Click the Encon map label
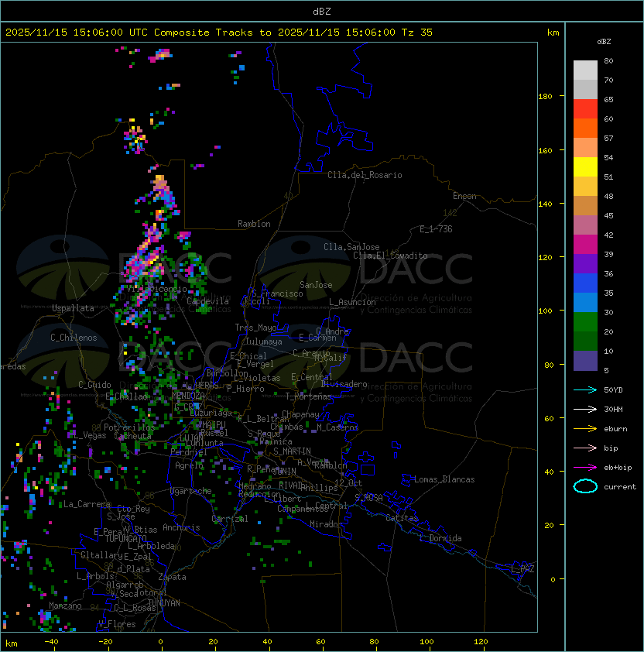 click(464, 196)
